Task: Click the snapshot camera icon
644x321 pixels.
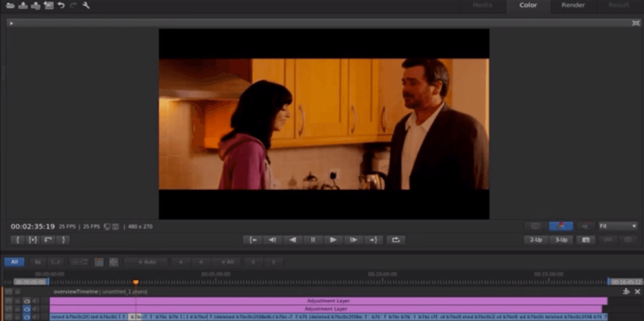Action: (x=586, y=240)
